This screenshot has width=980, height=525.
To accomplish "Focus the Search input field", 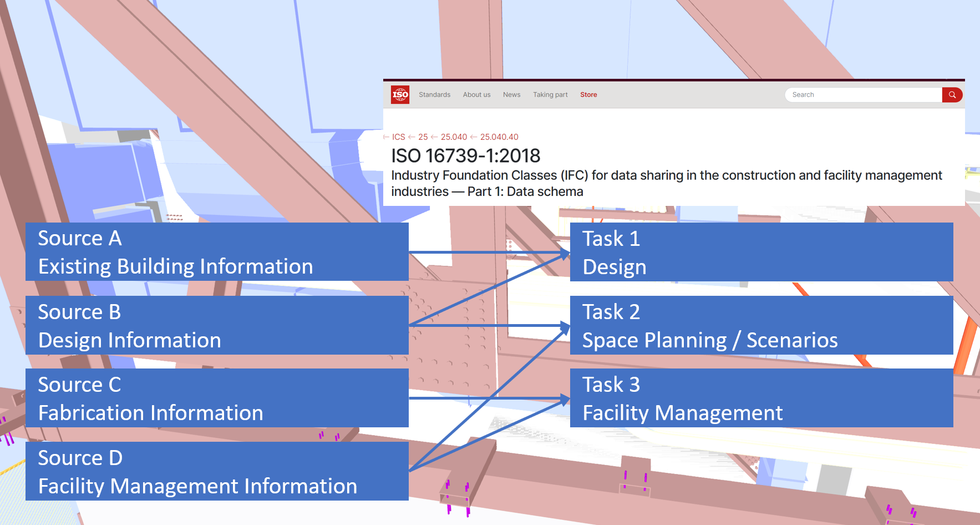I will (864, 95).
